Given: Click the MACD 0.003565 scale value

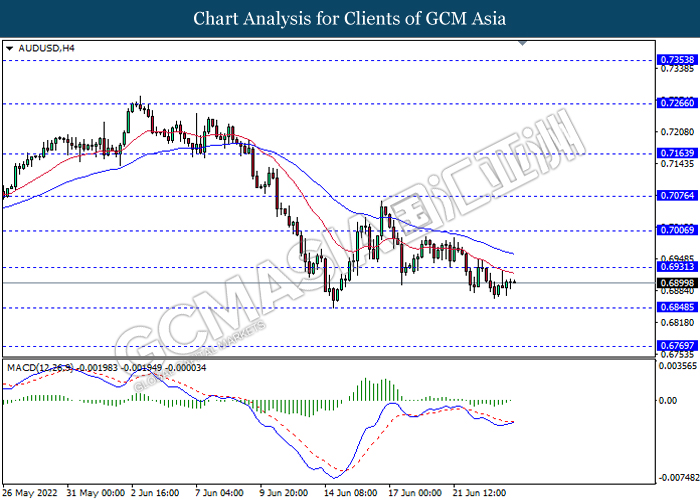Looking at the screenshot, I should coord(678,366).
